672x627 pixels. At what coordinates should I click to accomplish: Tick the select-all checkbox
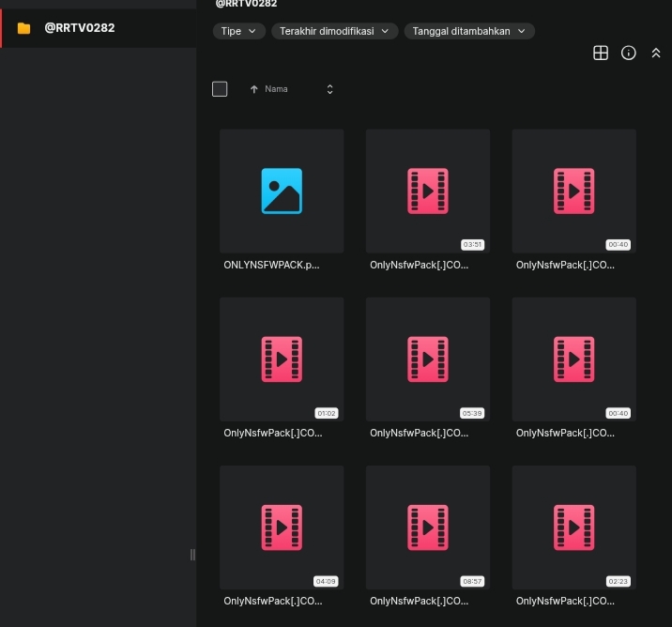[x=220, y=89]
